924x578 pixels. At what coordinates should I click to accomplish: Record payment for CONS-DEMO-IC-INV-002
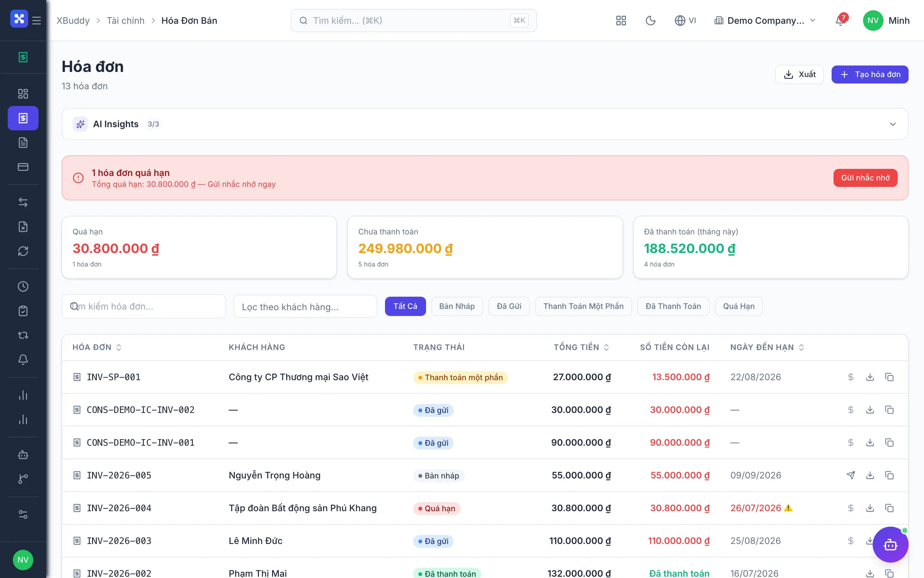coord(851,410)
